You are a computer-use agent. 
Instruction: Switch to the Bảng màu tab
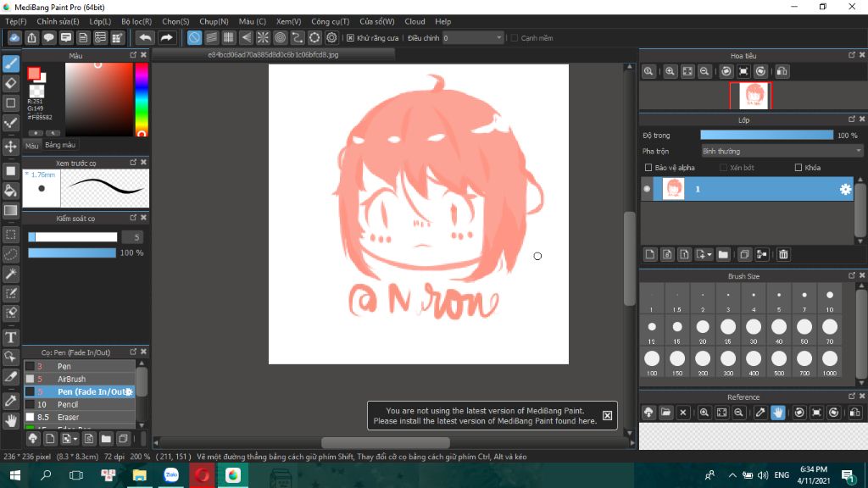pyautogui.click(x=60, y=145)
